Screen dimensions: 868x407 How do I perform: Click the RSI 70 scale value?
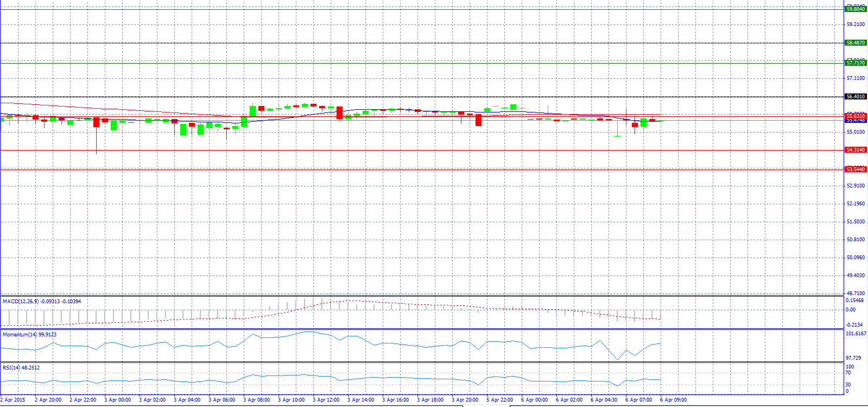click(848, 373)
